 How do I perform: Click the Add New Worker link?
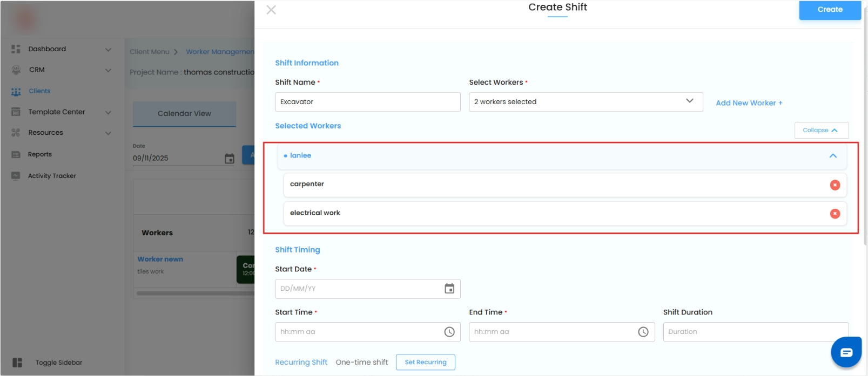pos(749,103)
